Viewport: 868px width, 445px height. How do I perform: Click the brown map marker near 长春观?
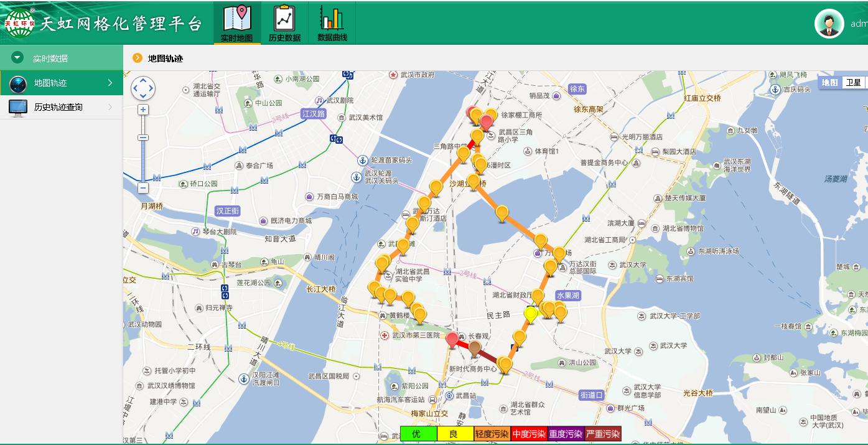[475, 348]
